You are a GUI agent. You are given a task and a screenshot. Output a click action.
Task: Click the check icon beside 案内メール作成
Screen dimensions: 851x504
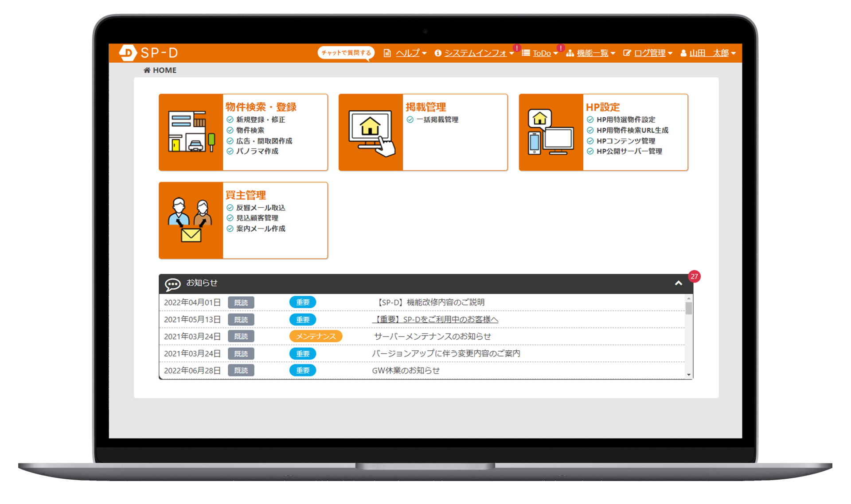tap(230, 229)
